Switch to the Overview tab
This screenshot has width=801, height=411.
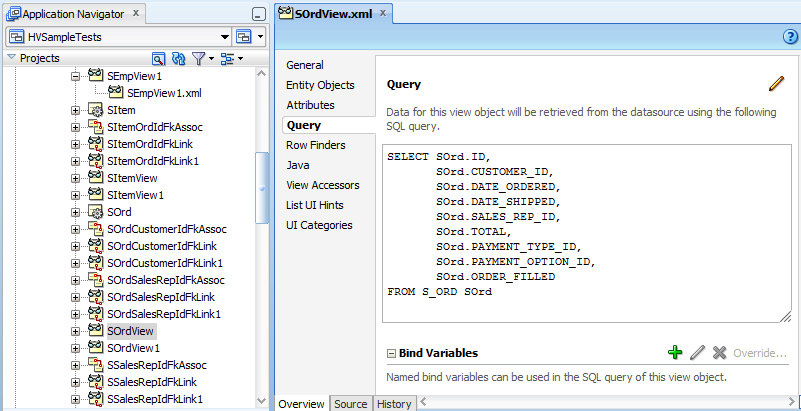(x=301, y=404)
